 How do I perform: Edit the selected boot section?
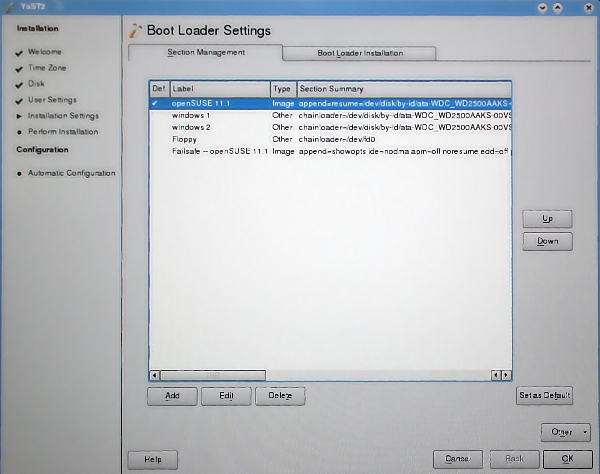click(226, 396)
